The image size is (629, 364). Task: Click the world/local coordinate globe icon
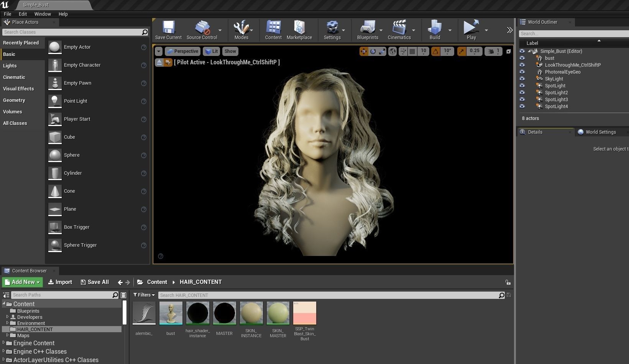tap(393, 51)
